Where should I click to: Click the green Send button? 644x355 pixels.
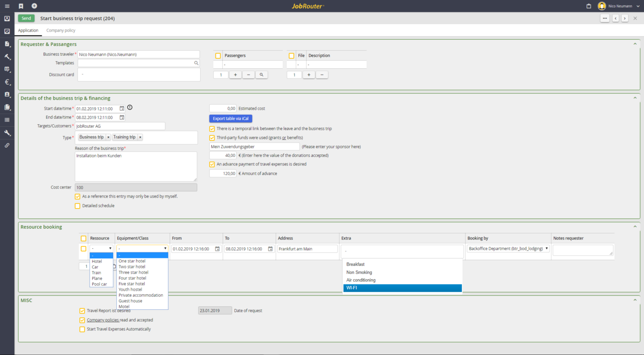26,18
